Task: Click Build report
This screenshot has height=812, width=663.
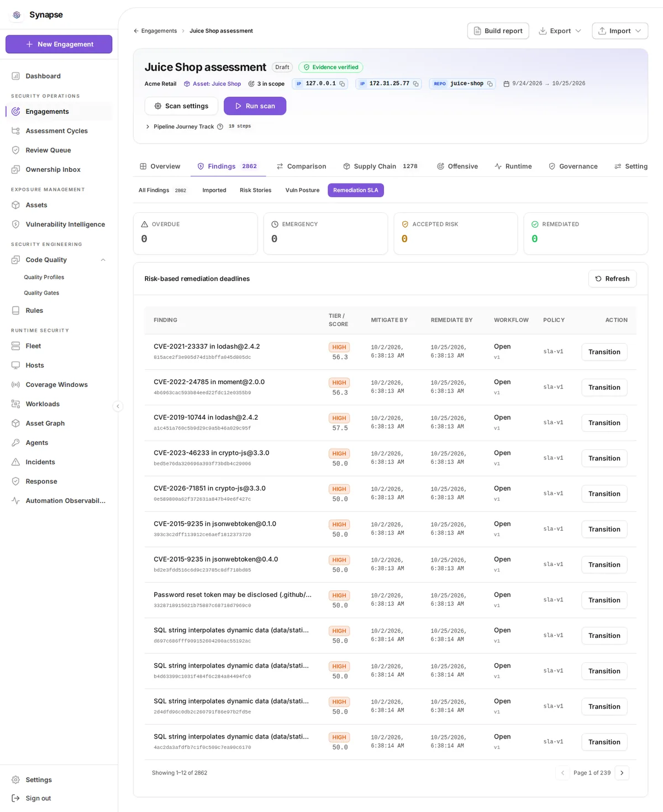Action: tap(498, 31)
